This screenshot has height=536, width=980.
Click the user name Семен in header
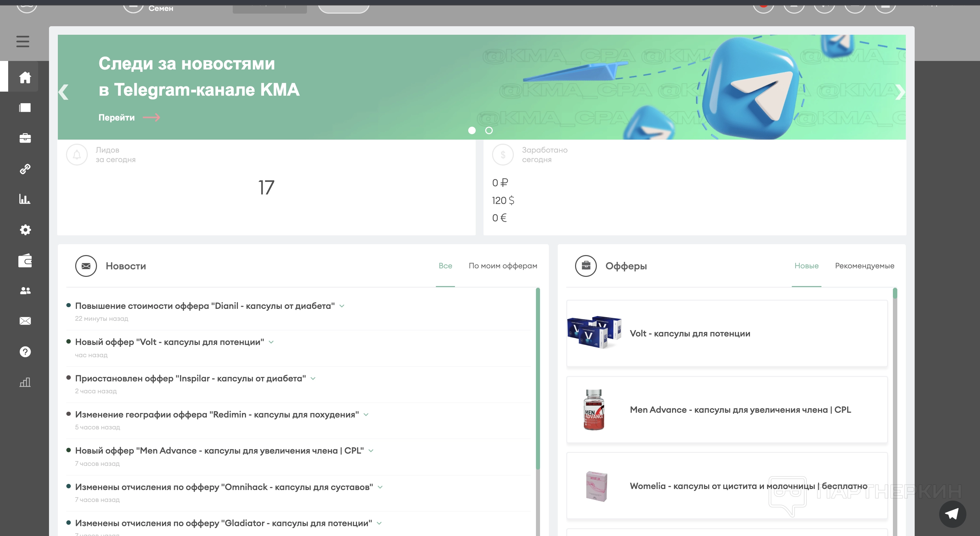click(x=161, y=8)
